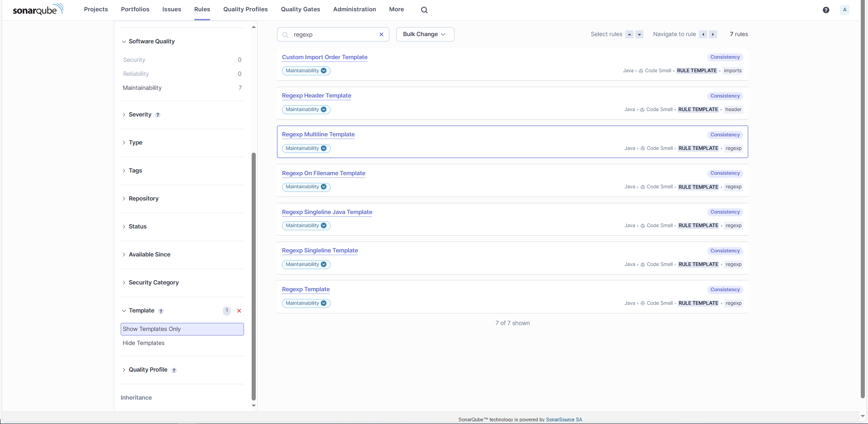
Task: Go to the Projects menu
Action: tap(96, 9)
